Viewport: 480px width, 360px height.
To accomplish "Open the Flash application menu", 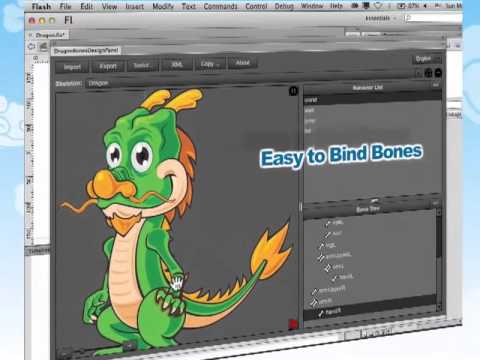I will (42, 6).
